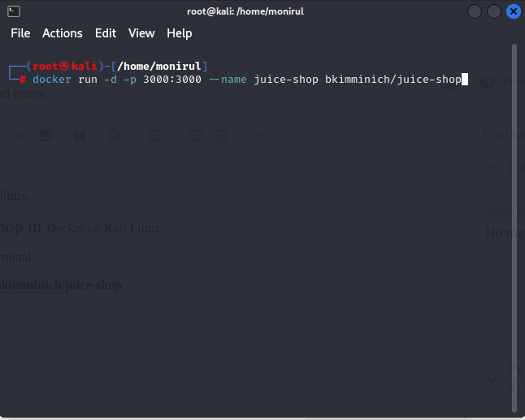Click the Insert video clapperboard icon behind terminal
Image resolution: width=525 pixels, height=420 pixels.
(80, 136)
